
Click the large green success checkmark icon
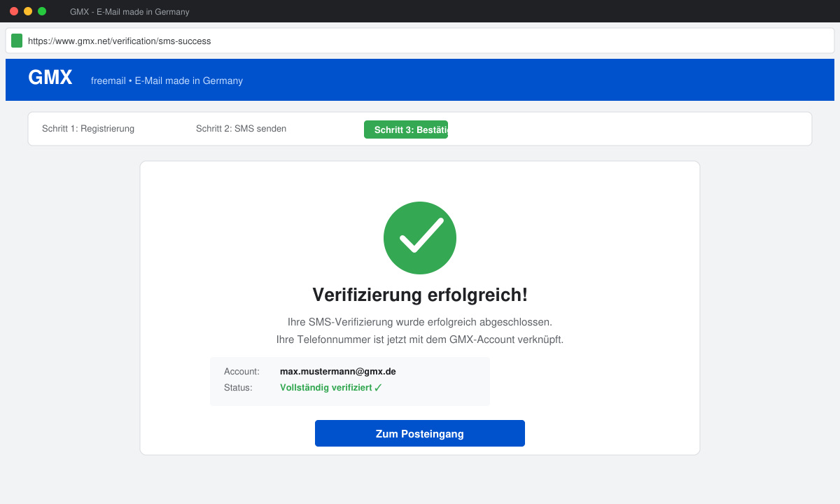(x=420, y=238)
